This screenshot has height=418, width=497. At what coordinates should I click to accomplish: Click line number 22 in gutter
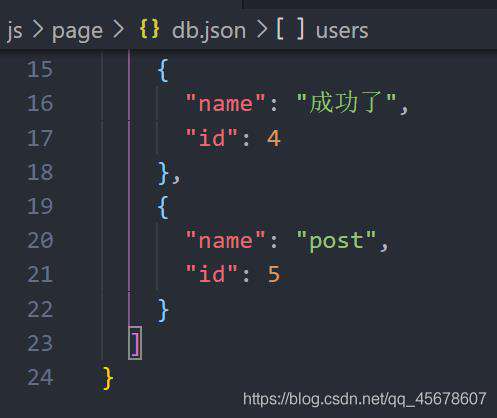coord(40,309)
